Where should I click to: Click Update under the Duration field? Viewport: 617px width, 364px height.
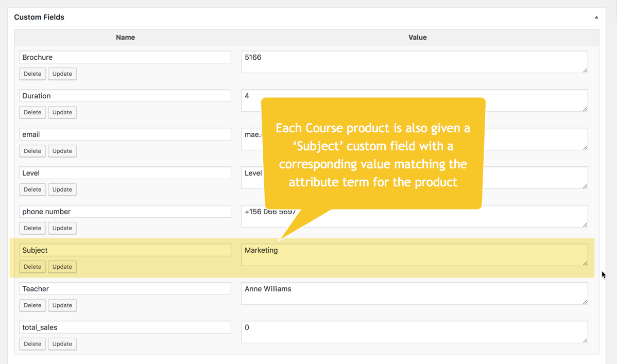coord(62,112)
